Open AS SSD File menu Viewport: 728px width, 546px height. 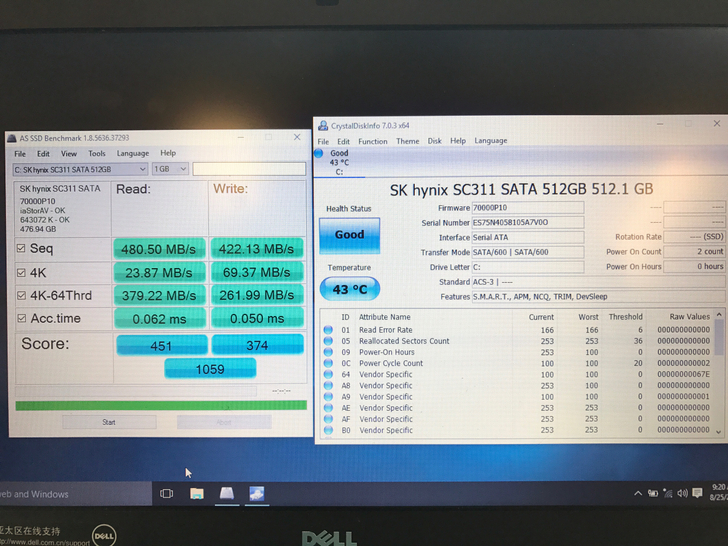[20, 154]
